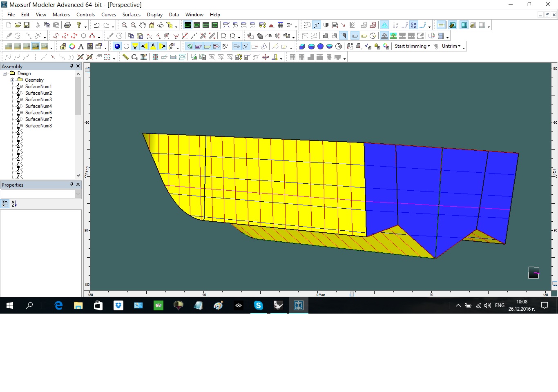
Task: Click the Yaw slider handle below viewport
Action: 352,294
